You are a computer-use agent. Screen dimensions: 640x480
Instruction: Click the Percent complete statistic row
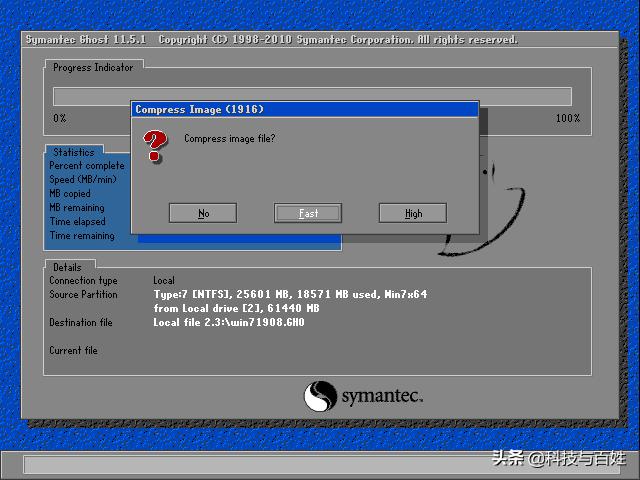(x=87, y=165)
